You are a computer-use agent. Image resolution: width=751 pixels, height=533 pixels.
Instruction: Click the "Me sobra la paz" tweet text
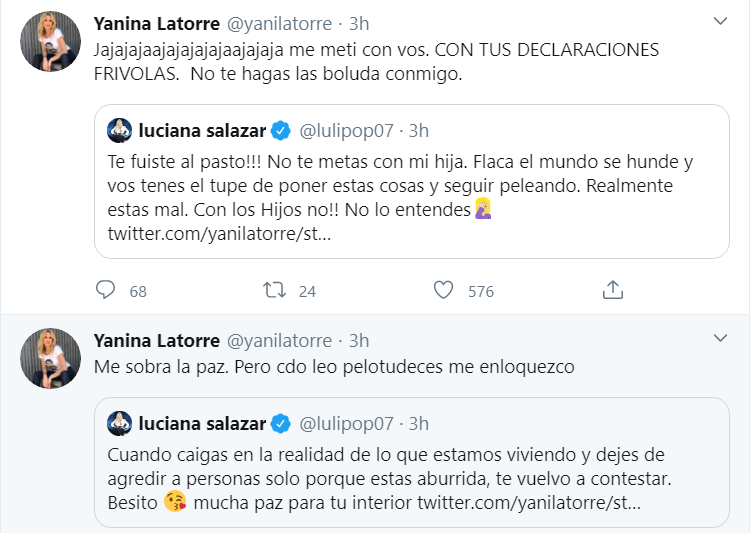[x=334, y=366]
